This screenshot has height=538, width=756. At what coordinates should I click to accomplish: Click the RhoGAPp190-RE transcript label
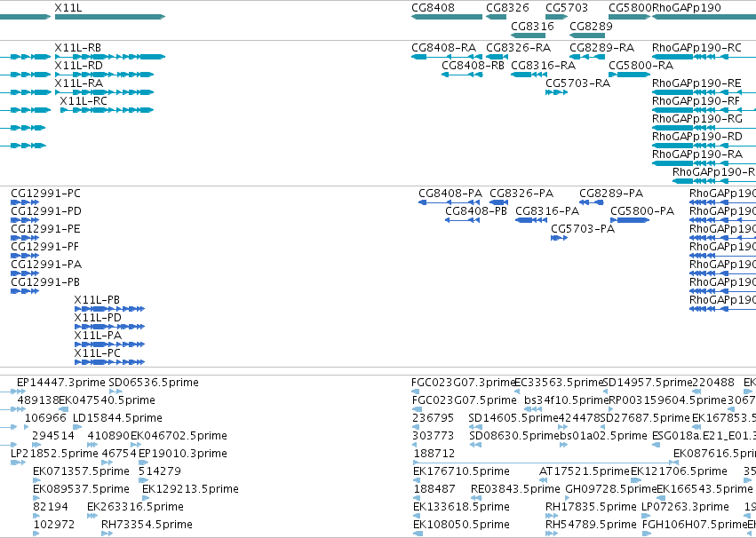point(696,83)
